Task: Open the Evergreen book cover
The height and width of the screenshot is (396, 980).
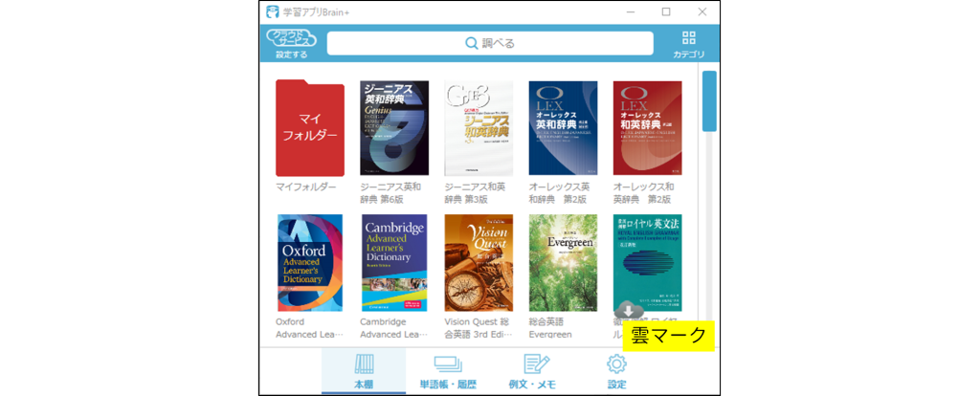Action: click(x=563, y=263)
